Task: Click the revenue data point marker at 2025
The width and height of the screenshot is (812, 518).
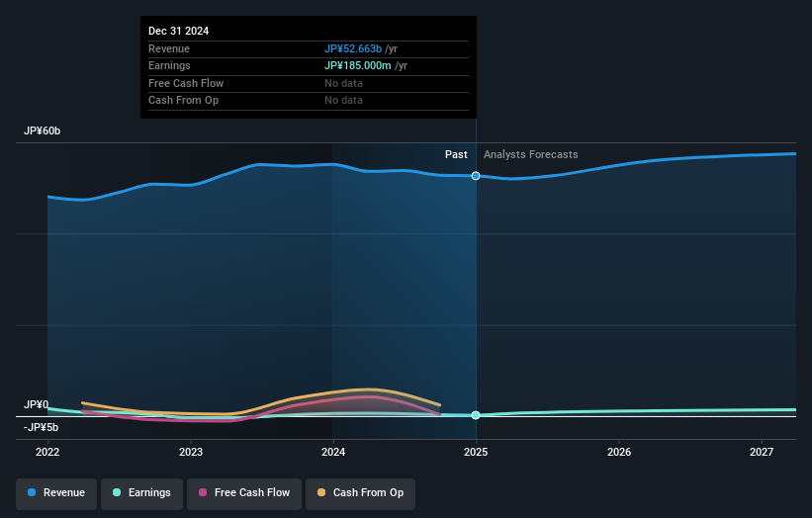Action: pos(476,176)
